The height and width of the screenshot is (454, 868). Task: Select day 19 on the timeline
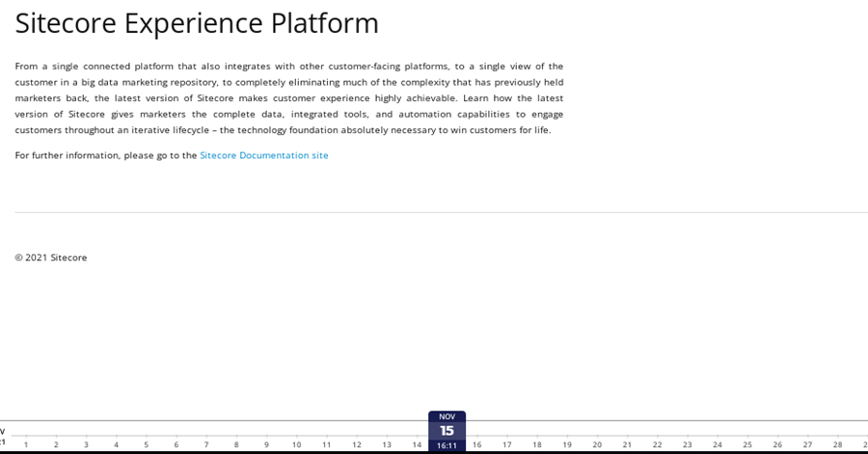click(x=567, y=444)
